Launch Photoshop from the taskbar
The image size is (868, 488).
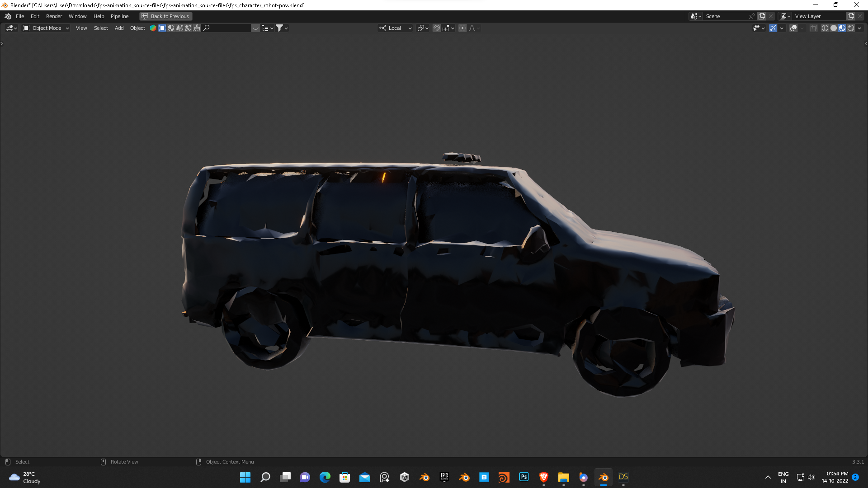click(524, 477)
